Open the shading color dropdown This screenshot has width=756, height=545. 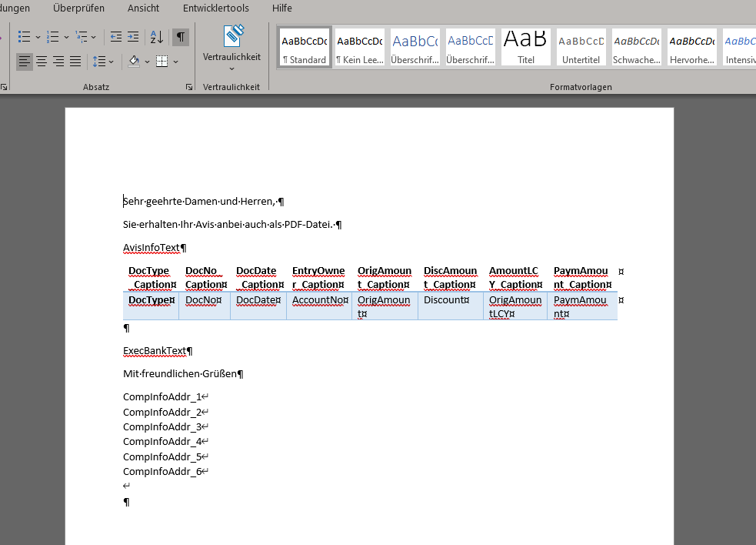point(148,62)
